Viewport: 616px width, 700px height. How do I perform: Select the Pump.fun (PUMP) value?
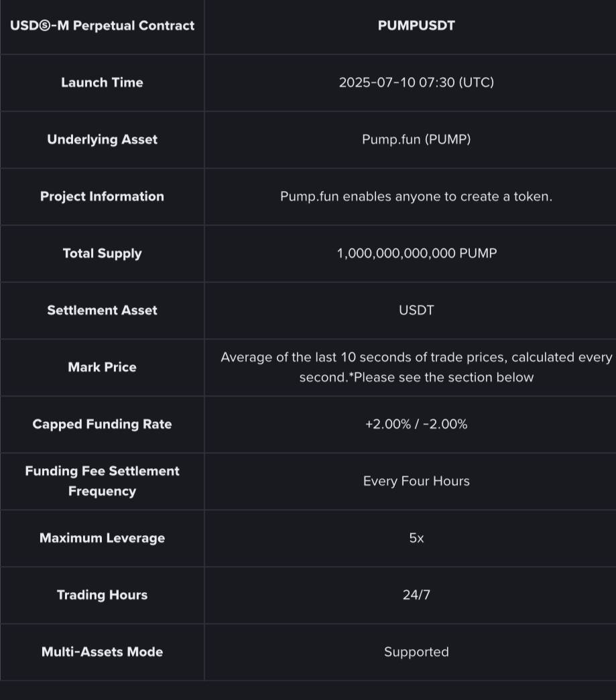(416, 139)
